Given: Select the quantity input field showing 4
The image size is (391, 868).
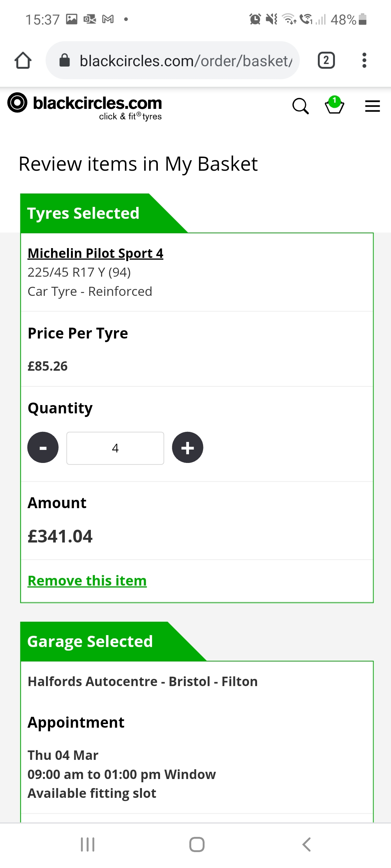Looking at the screenshot, I should click(x=115, y=448).
